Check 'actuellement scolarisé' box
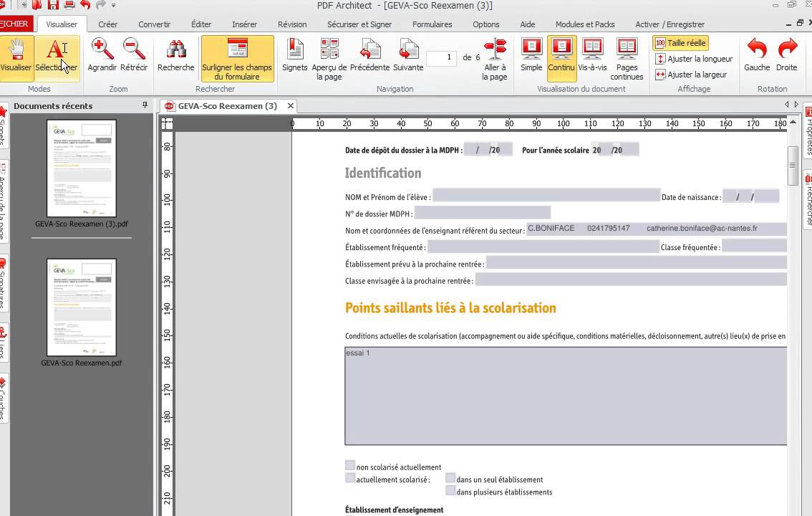 click(350, 478)
